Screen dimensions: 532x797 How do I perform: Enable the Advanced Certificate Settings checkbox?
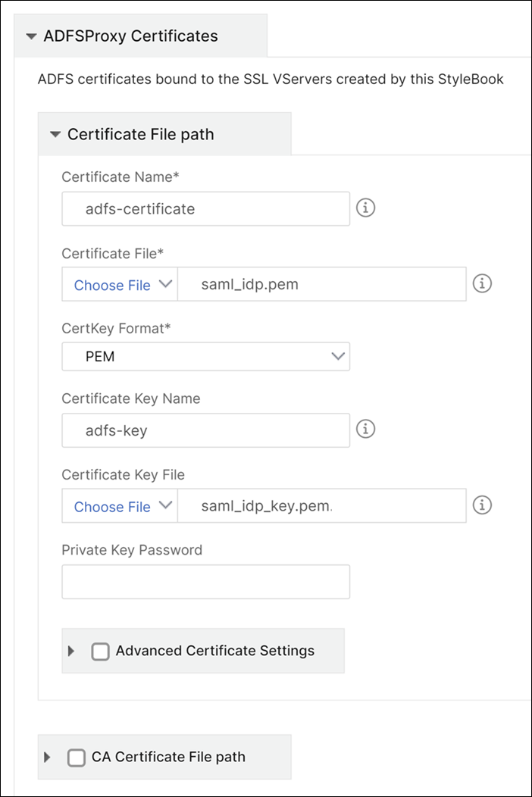click(101, 651)
